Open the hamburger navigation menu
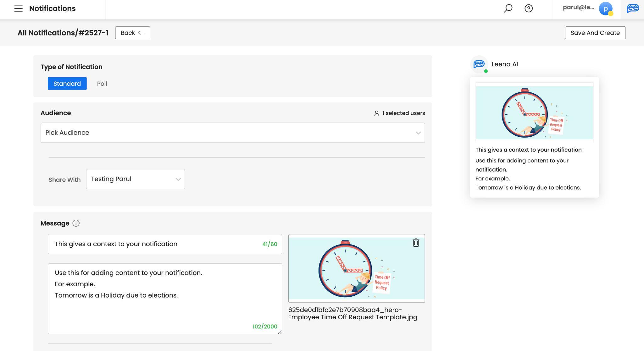Viewport: 644px width, 351px height. (19, 8)
